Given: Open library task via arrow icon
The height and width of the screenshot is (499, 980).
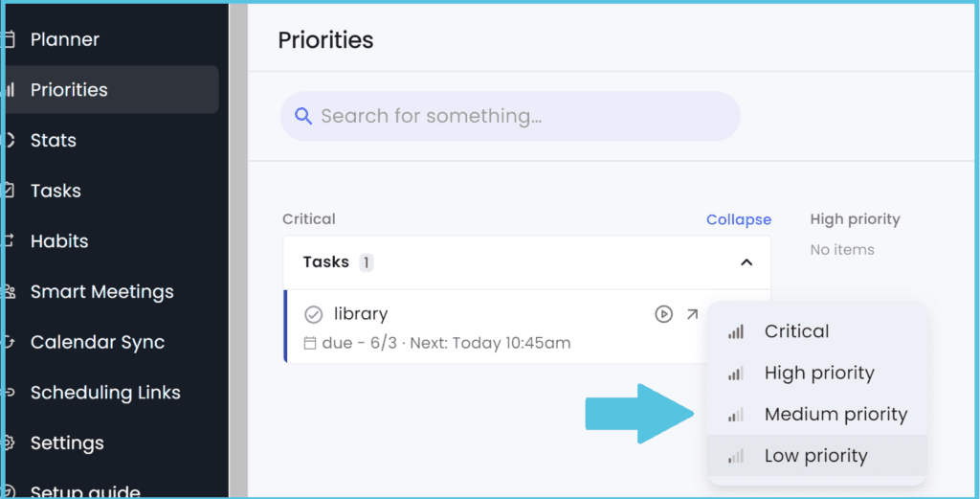Looking at the screenshot, I should click(692, 314).
